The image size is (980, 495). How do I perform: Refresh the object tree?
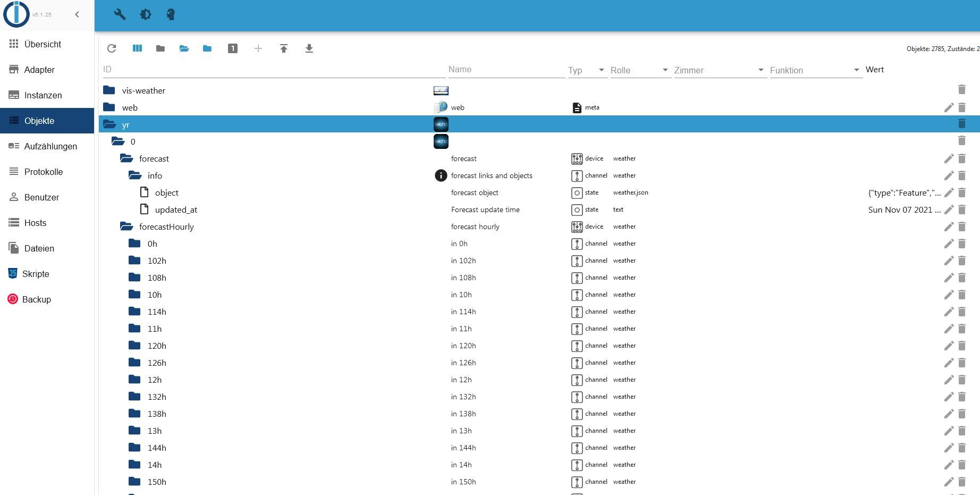(x=112, y=48)
